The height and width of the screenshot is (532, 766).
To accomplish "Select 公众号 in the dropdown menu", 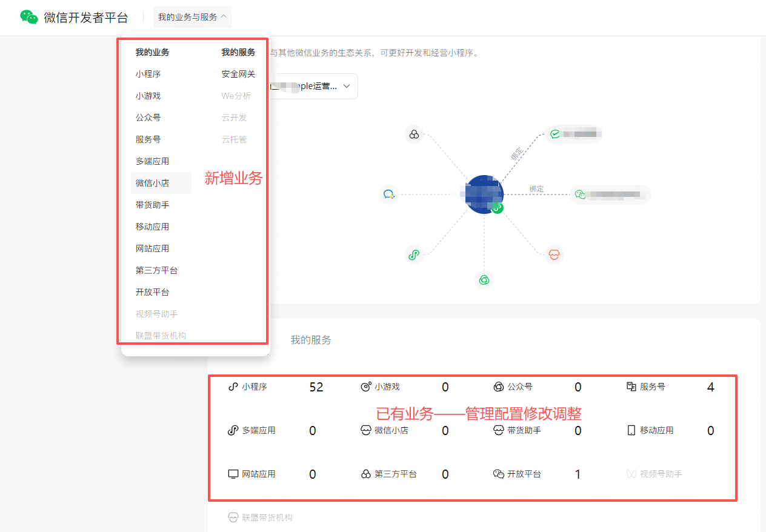I will click(x=148, y=118).
